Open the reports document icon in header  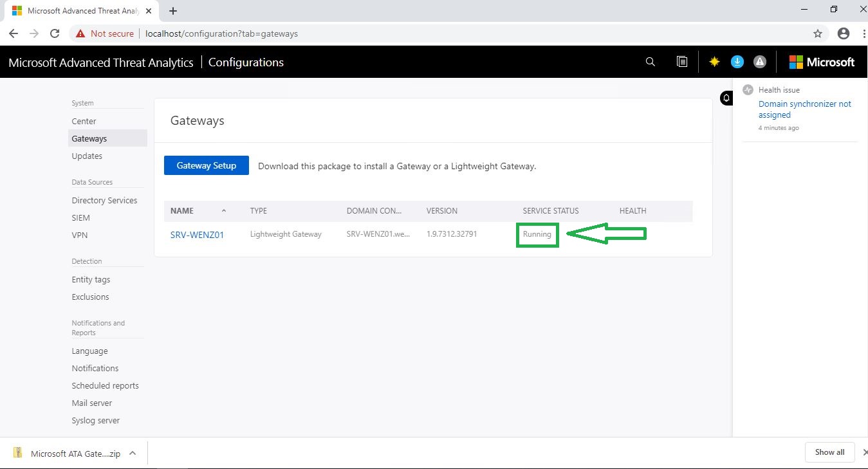tap(682, 62)
